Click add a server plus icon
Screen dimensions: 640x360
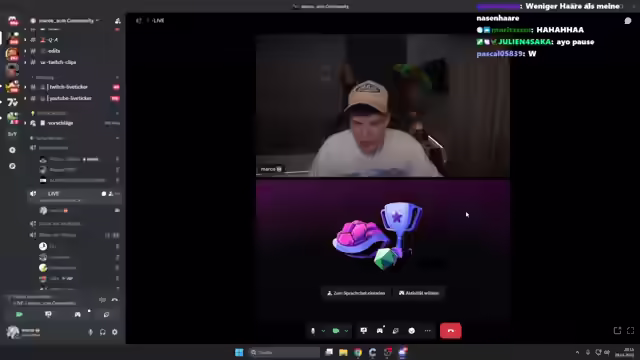pyautogui.click(x=13, y=150)
